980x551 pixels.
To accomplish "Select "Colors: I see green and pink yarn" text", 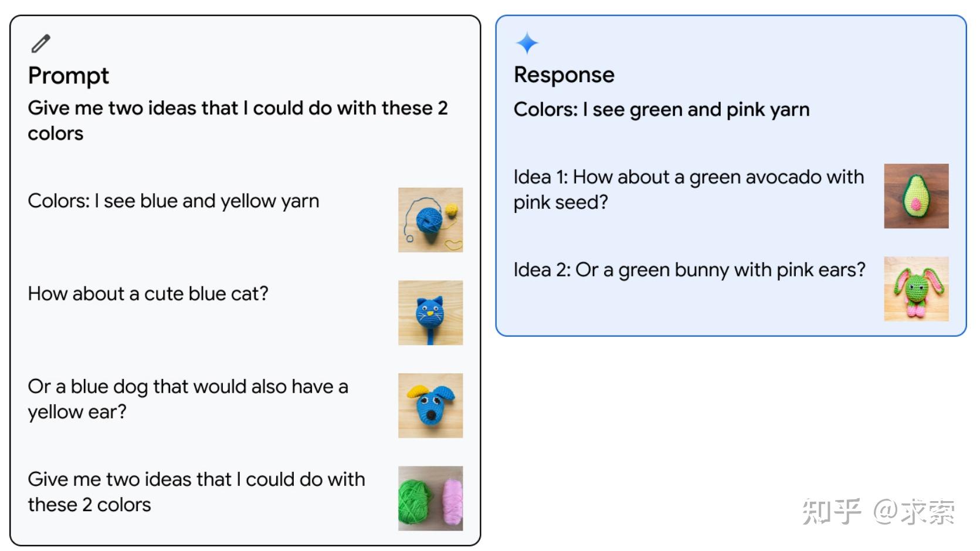I will 662,110.
